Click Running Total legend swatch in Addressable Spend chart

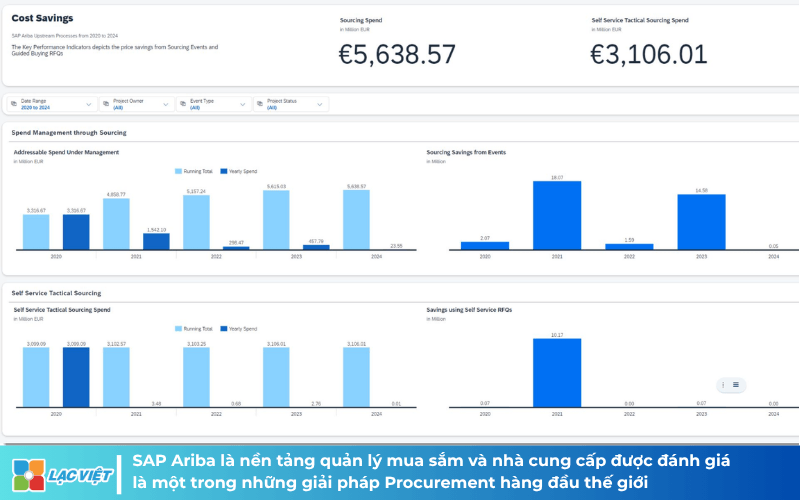[x=178, y=171]
